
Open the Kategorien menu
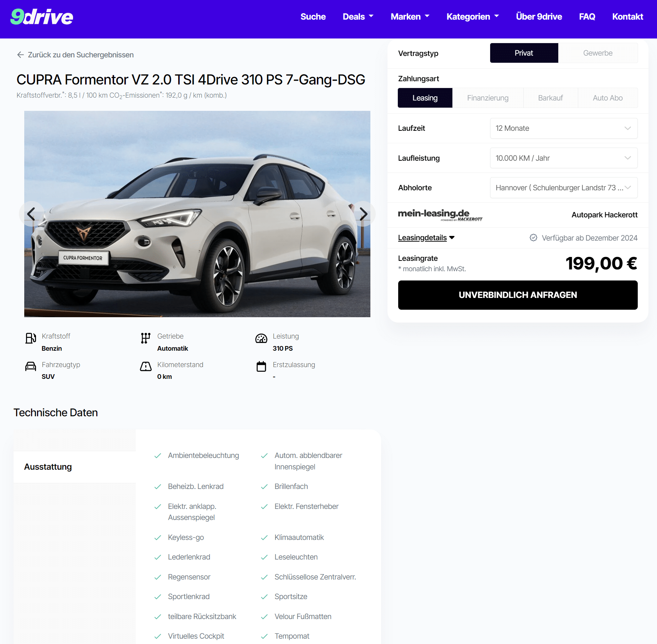tap(473, 17)
